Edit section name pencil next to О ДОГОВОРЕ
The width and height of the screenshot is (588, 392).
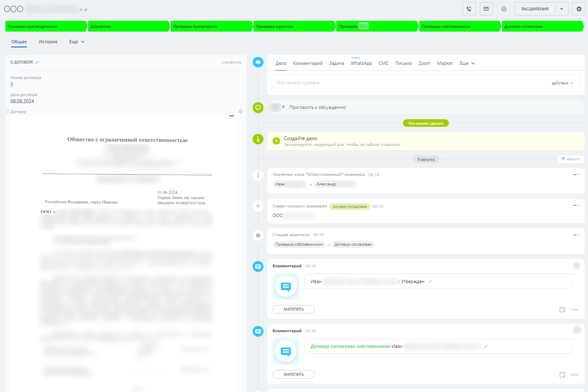click(37, 62)
